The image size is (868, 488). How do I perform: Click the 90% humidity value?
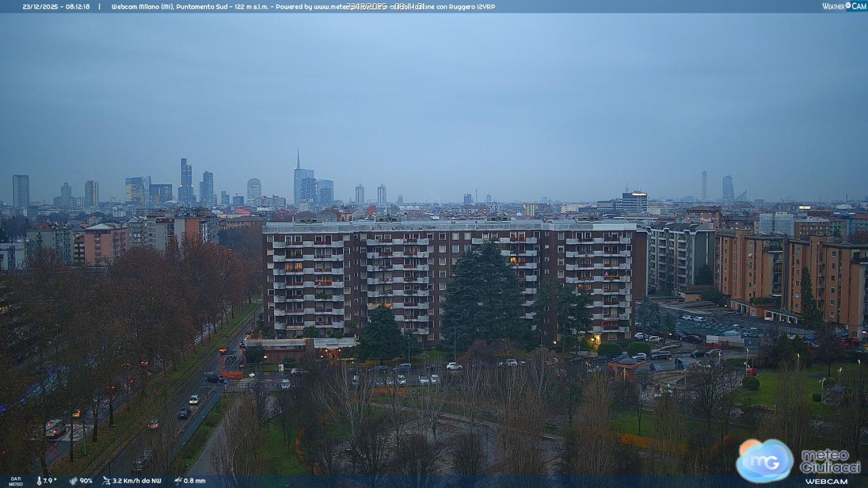tap(86, 481)
